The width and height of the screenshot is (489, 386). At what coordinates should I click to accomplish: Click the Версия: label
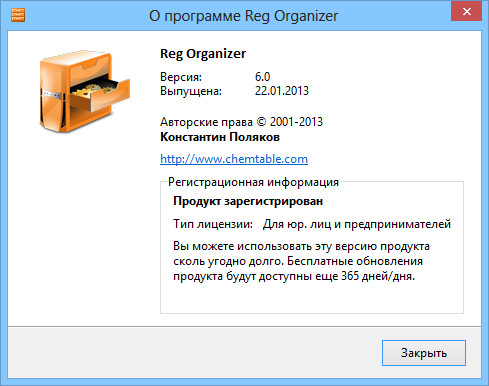[181, 77]
